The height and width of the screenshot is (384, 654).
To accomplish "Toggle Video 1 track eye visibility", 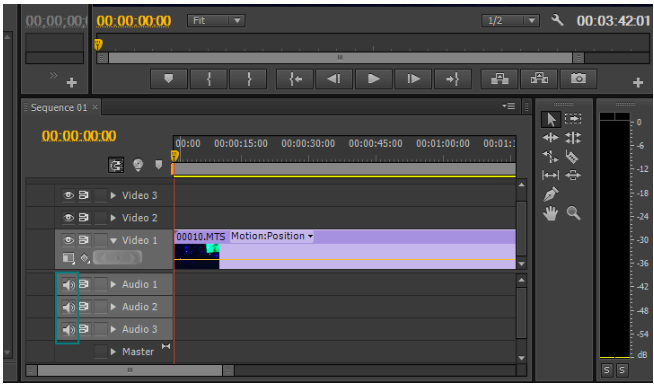I will click(68, 240).
